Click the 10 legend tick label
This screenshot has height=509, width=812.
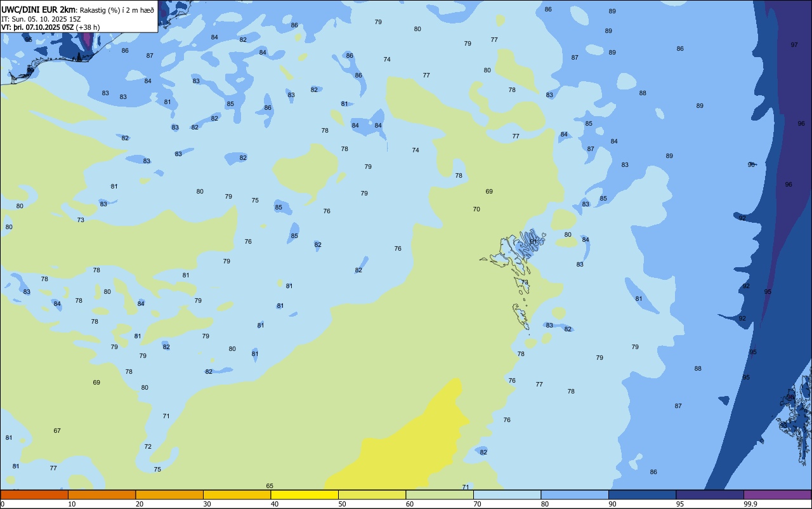[x=72, y=504]
